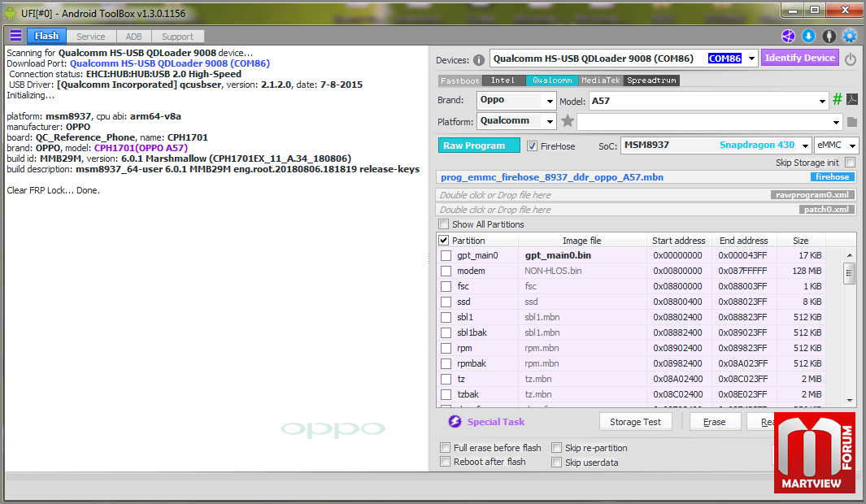Click the chart icon right of Model field
This screenshot has height=504, width=866.
tap(852, 99)
